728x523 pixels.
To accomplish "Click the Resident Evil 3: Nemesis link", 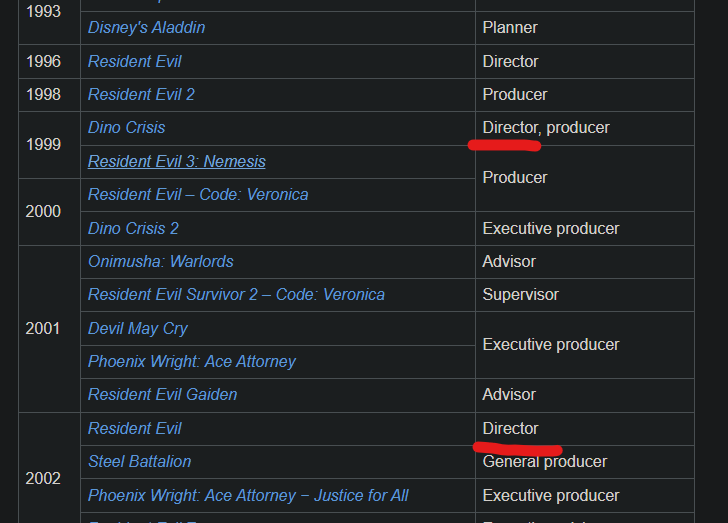I will [177, 161].
